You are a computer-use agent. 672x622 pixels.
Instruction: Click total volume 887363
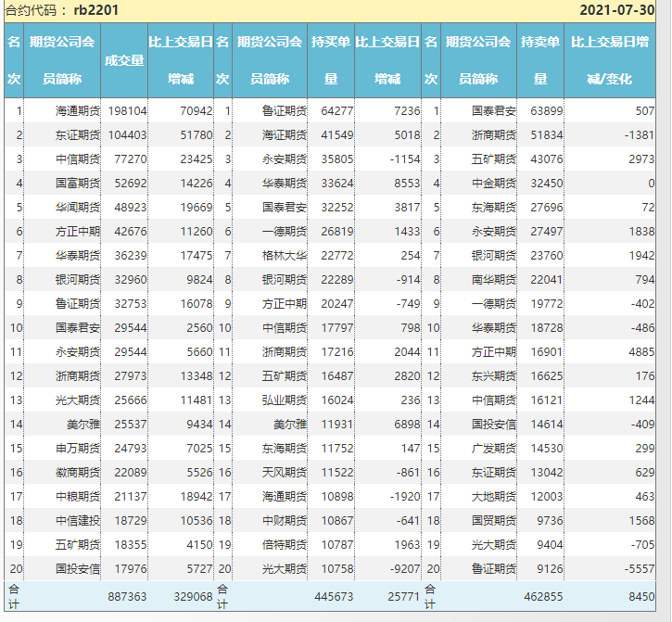[127, 597]
